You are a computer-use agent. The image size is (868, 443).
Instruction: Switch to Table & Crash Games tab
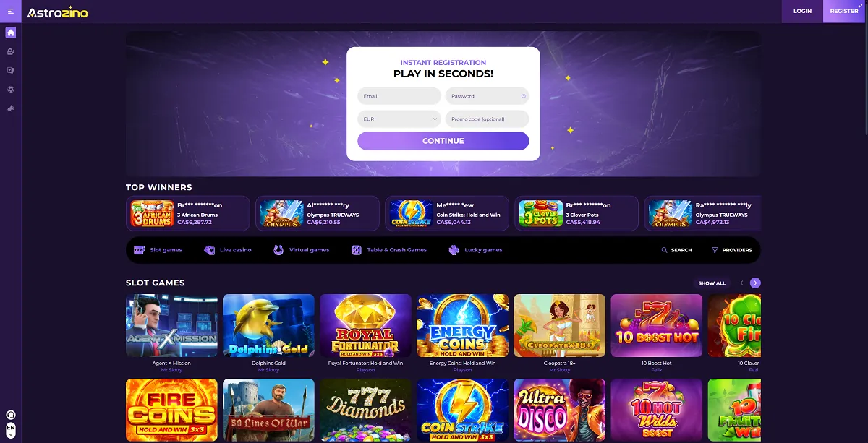pyautogui.click(x=389, y=250)
